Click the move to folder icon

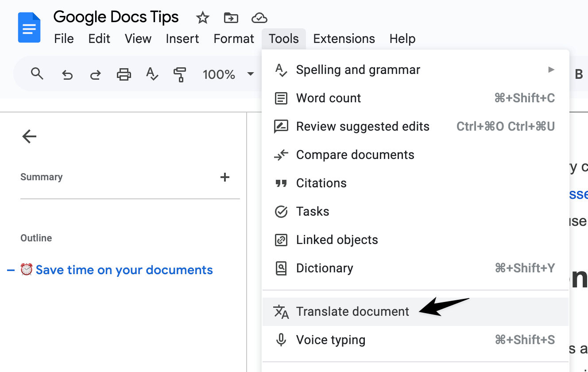click(x=231, y=18)
